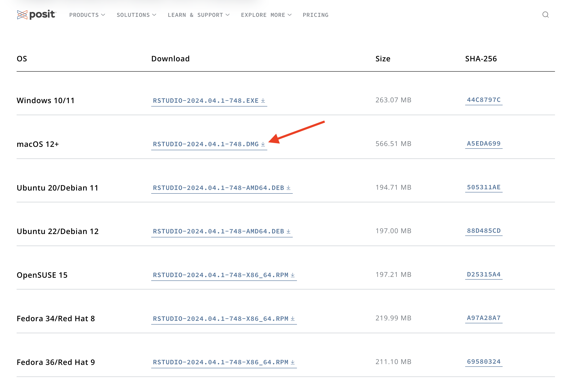Open SHA-256 hash 69580324
This screenshot has width=580, height=392.
click(x=484, y=362)
